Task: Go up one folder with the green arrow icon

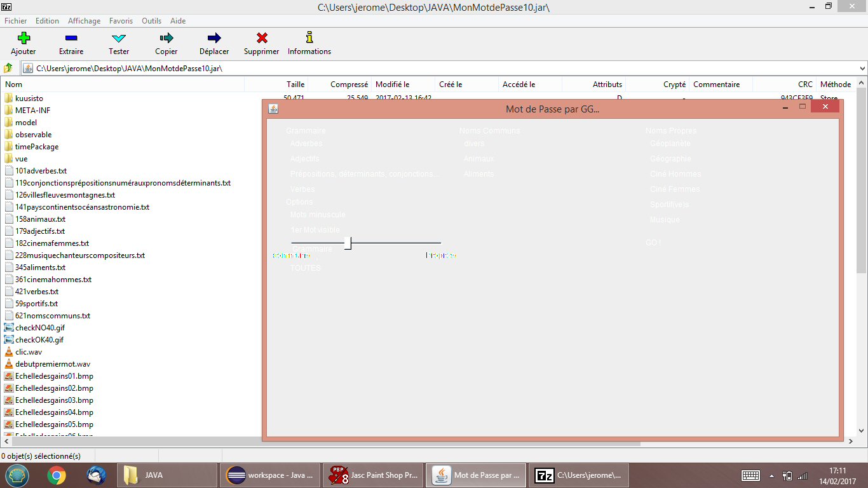Action: 8,68
